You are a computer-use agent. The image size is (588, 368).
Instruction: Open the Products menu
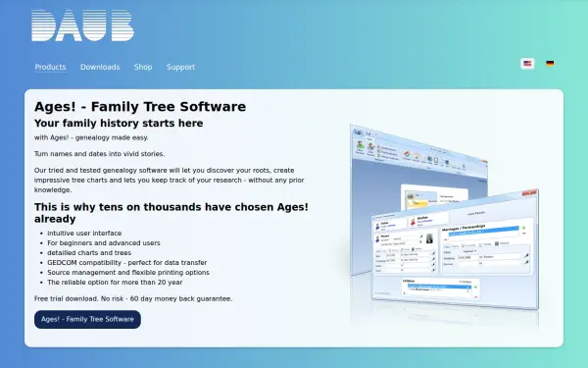coord(50,67)
